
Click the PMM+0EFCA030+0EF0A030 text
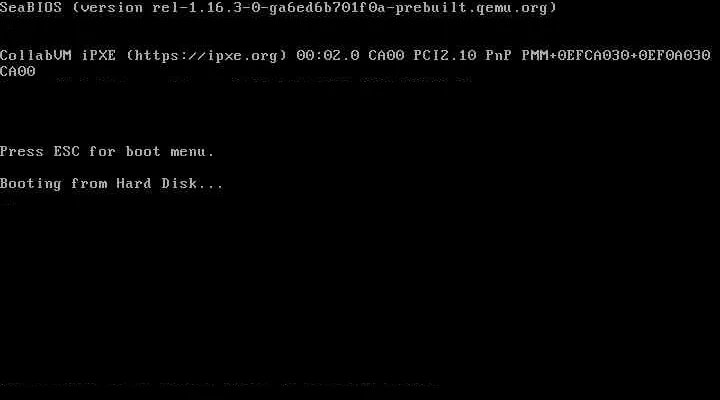(616, 56)
